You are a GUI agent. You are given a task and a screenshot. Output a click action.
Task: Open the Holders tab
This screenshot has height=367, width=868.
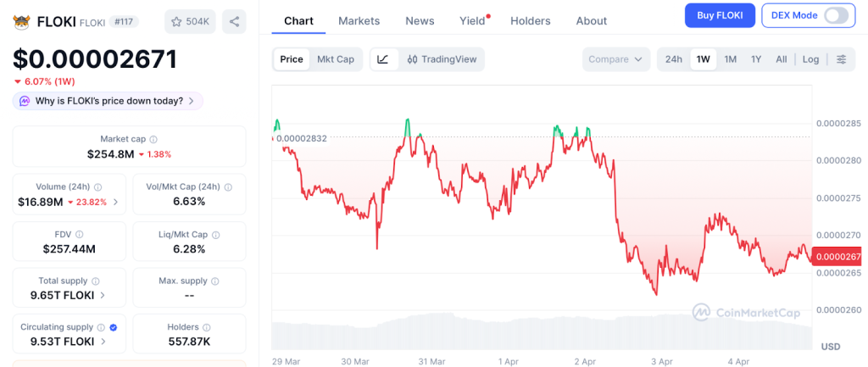(x=530, y=20)
